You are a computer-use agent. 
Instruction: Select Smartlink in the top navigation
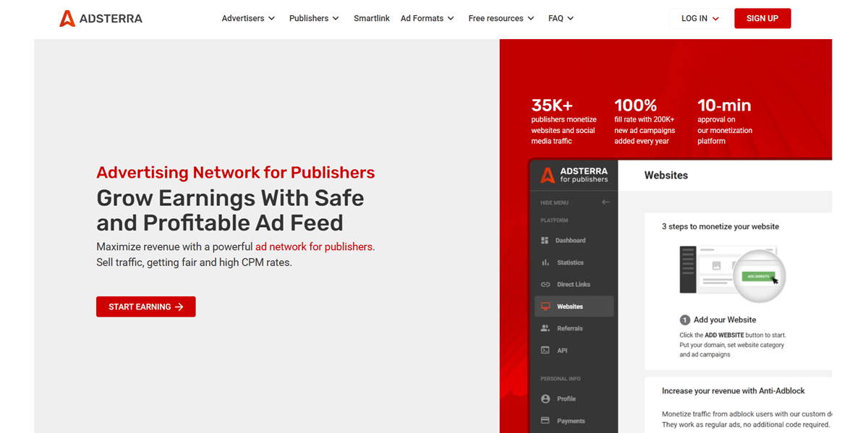point(371,18)
